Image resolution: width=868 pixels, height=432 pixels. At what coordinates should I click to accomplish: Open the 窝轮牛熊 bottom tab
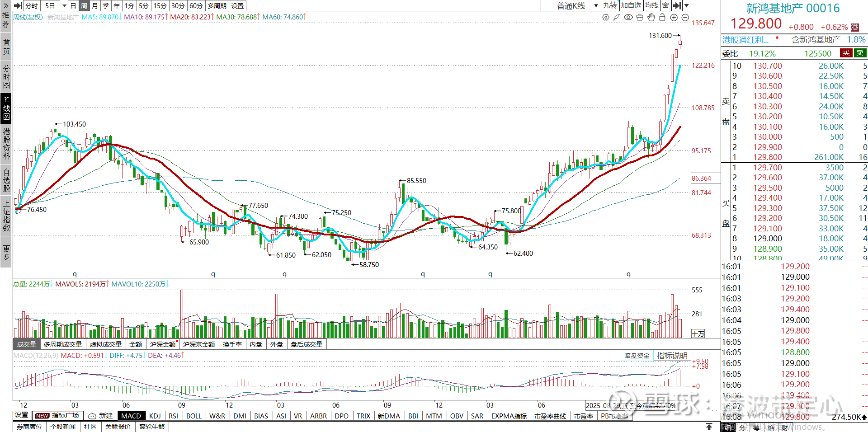152,427
